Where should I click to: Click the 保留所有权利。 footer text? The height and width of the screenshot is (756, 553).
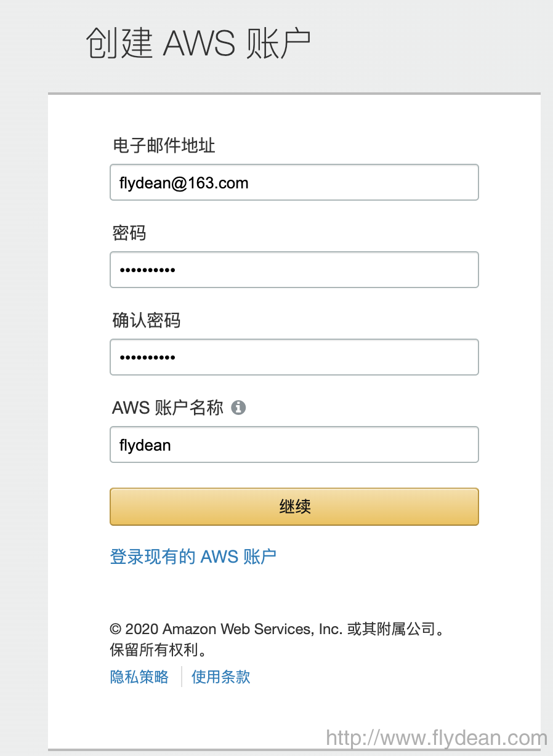(x=158, y=650)
